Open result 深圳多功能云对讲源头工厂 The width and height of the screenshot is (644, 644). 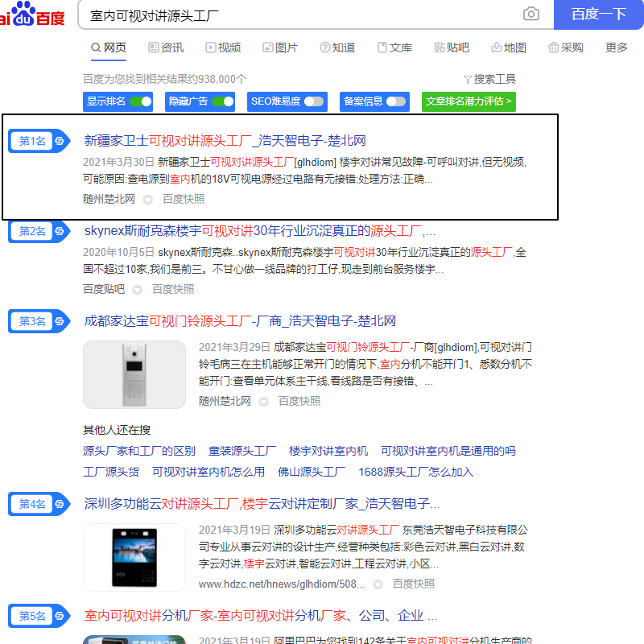click(262, 504)
